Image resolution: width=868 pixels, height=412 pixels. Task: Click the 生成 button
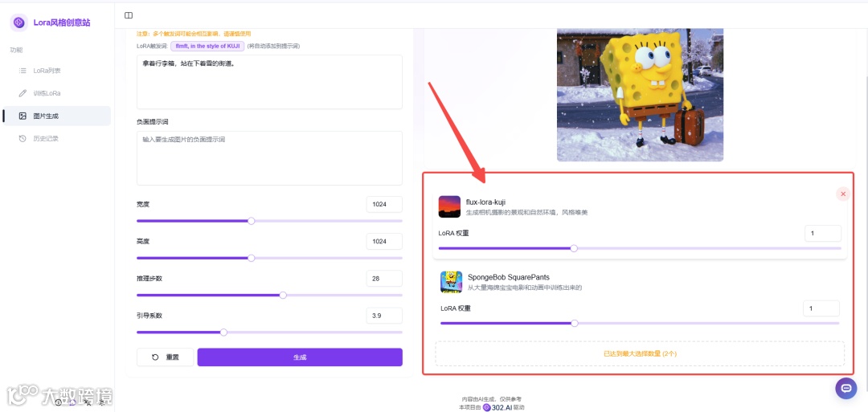pos(300,357)
